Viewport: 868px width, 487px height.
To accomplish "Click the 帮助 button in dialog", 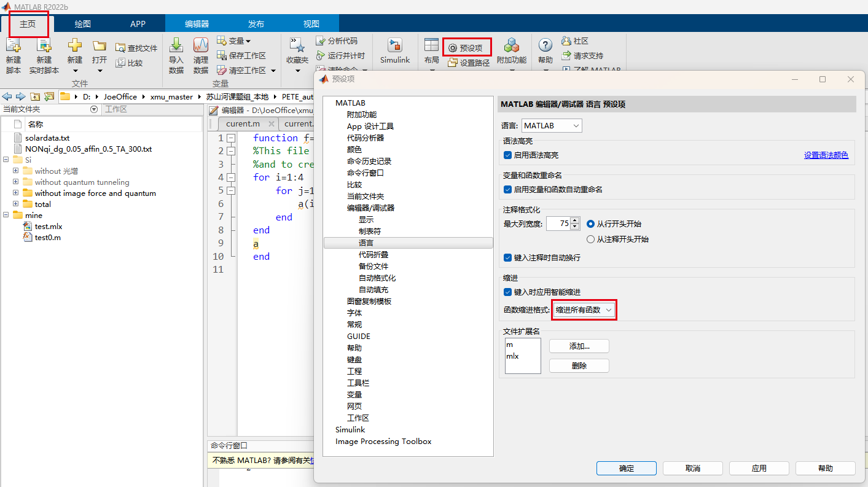I will click(826, 469).
